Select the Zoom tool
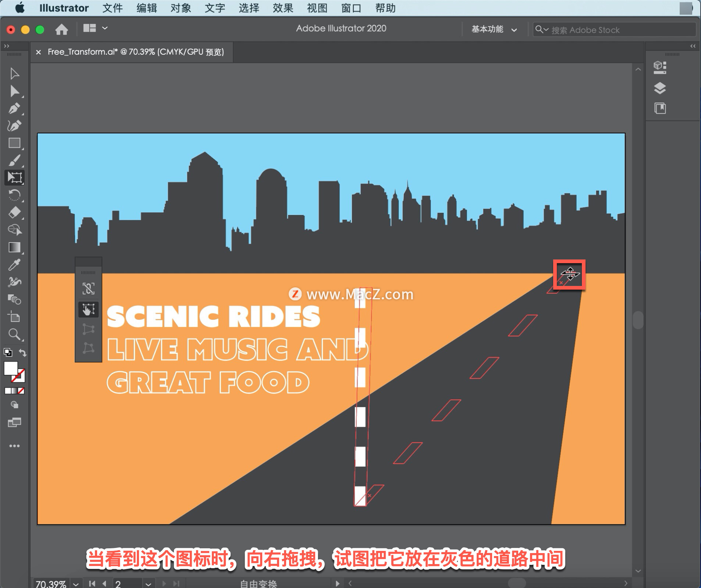This screenshot has height=588, width=701. 14,334
